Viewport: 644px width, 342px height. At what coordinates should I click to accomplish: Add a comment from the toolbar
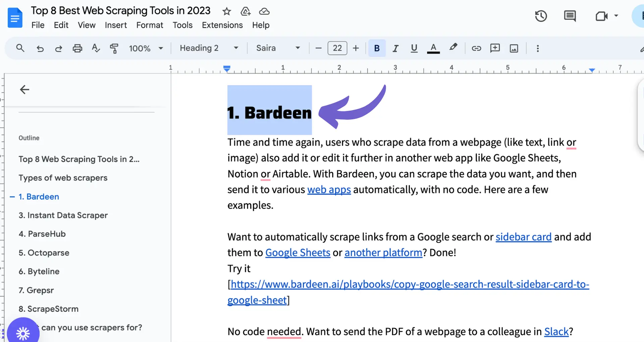tap(495, 48)
